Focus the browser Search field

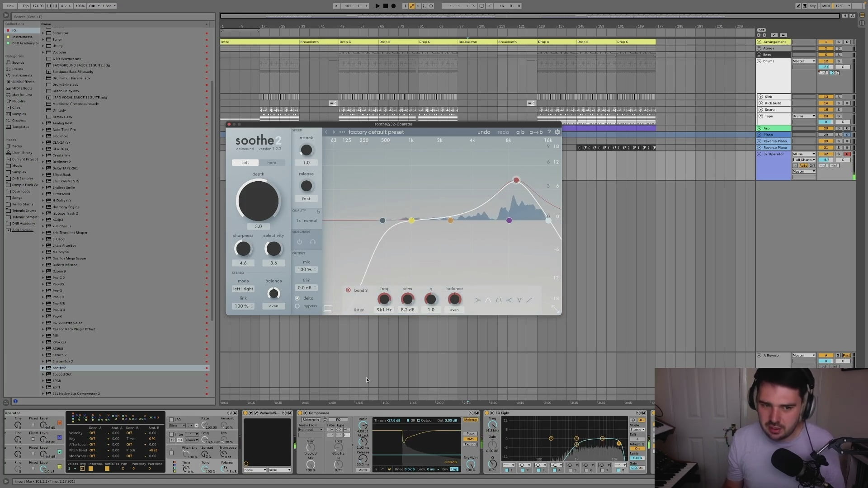point(113,17)
